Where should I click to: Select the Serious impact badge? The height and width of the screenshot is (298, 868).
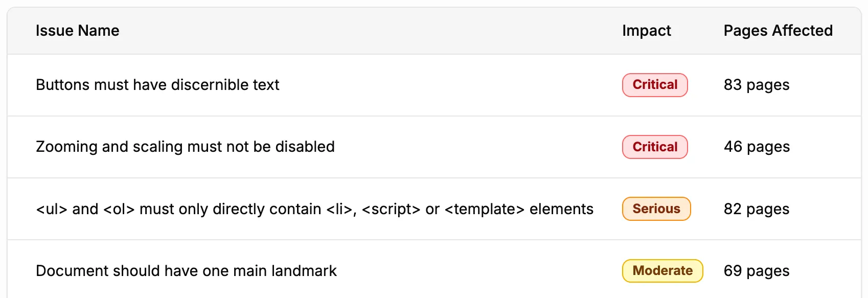tap(656, 209)
